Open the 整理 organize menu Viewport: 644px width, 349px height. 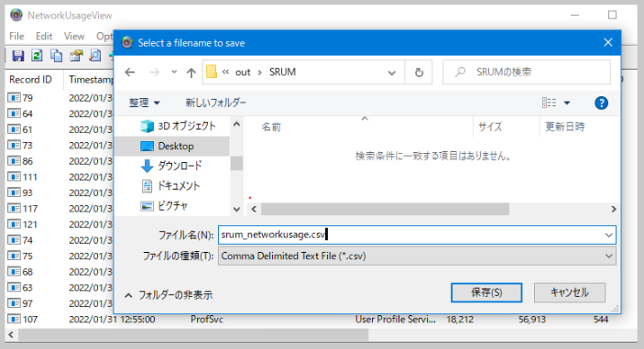pos(144,103)
